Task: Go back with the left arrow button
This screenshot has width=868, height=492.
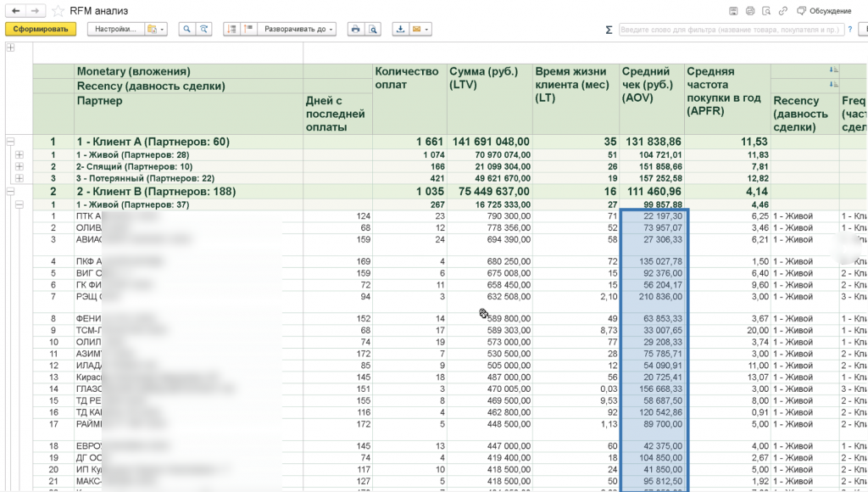Action: click(x=15, y=10)
